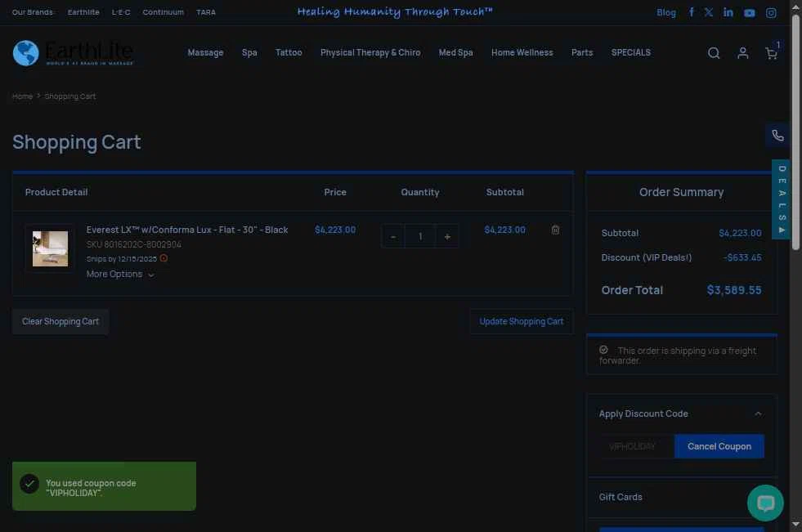Open the Continuum brand link
Image resolution: width=802 pixels, height=532 pixels.
164,12
